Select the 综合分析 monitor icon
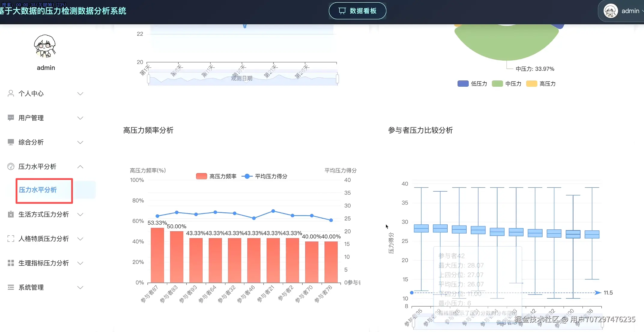 11,142
